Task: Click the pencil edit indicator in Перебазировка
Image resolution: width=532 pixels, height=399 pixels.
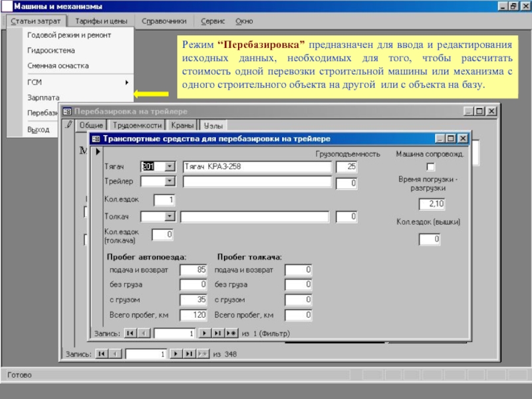Action: coord(69,124)
